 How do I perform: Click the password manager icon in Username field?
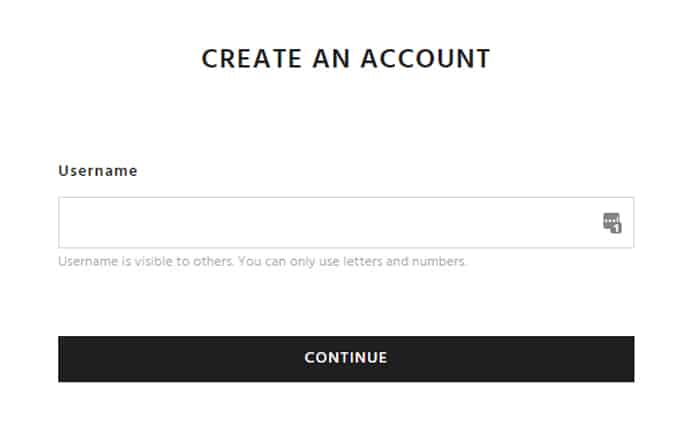tap(611, 222)
